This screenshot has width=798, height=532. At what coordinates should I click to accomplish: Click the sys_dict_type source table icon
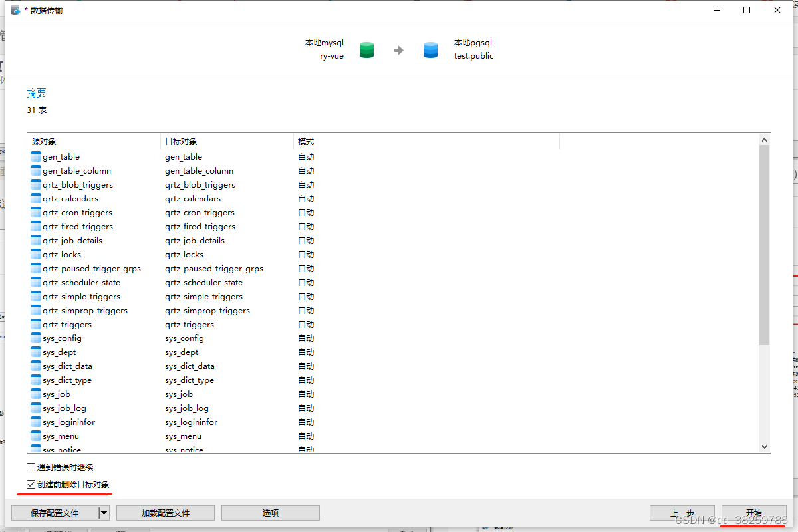(36, 380)
